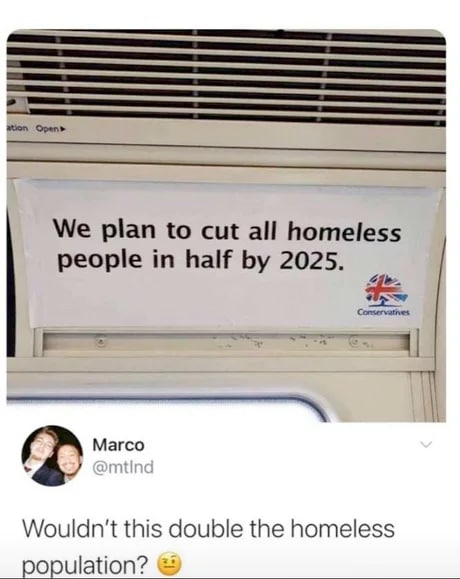Click the Conservatives logo in photo
The width and height of the screenshot is (460, 579).
pos(384,295)
